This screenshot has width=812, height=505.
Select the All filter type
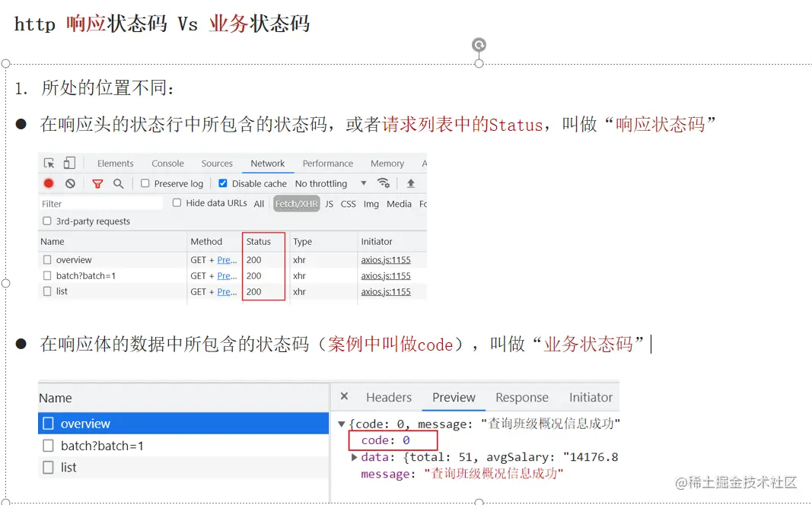point(259,204)
